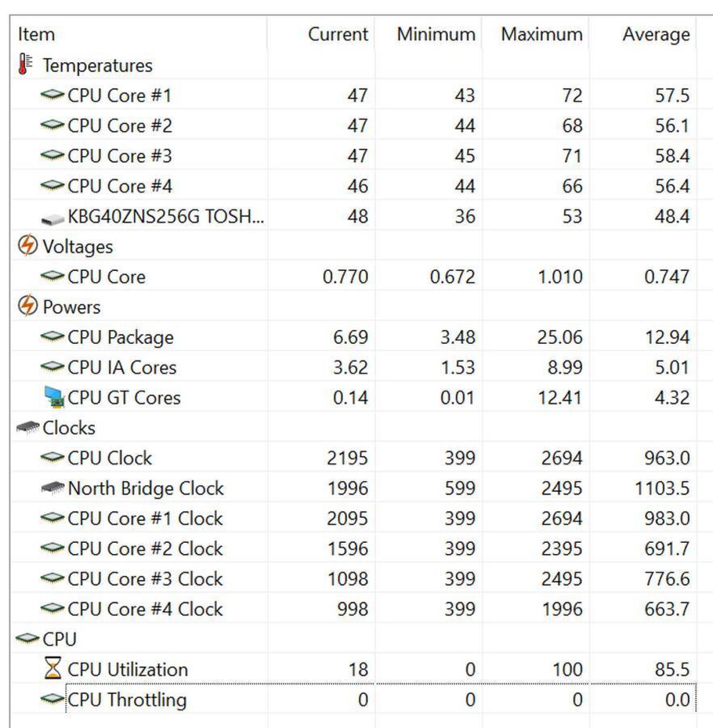Click CPU Core #3 average value 58.4

tap(672, 156)
